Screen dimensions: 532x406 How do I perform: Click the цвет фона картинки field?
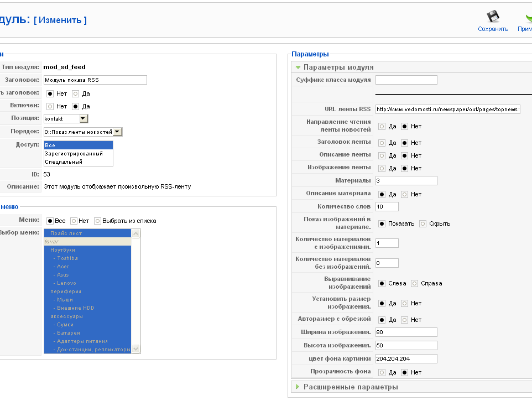(406, 359)
